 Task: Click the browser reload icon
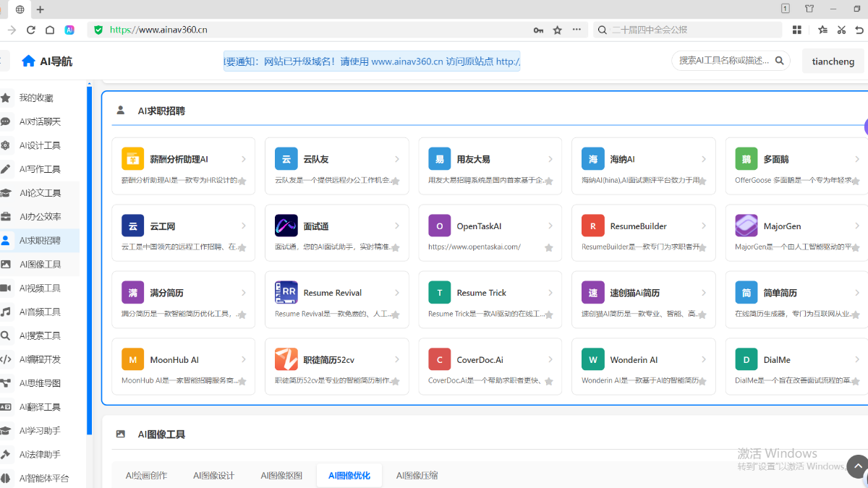point(31,30)
